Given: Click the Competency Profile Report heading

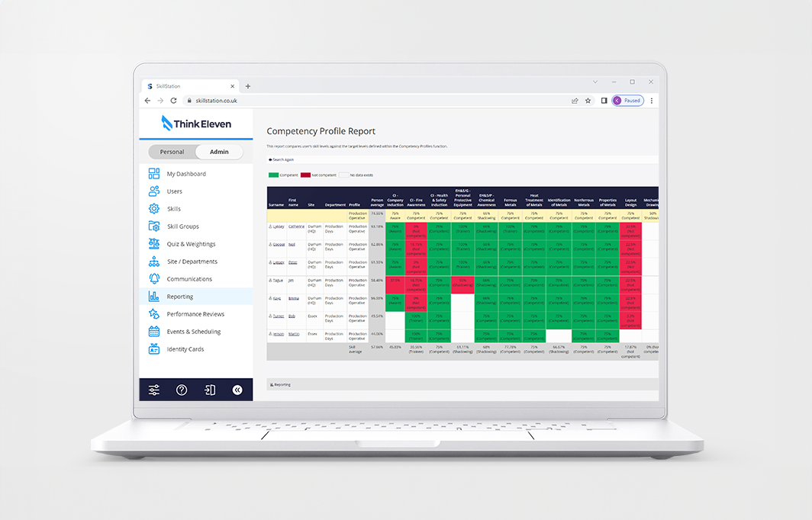Looking at the screenshot, I should pyautogui.click(x=321, y=131).
